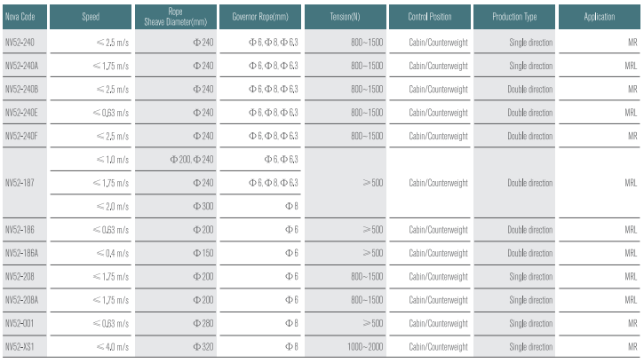
Task: Click the Φ200, Φ240 sheave diameter cell
Action: click(x=175, y=159)
